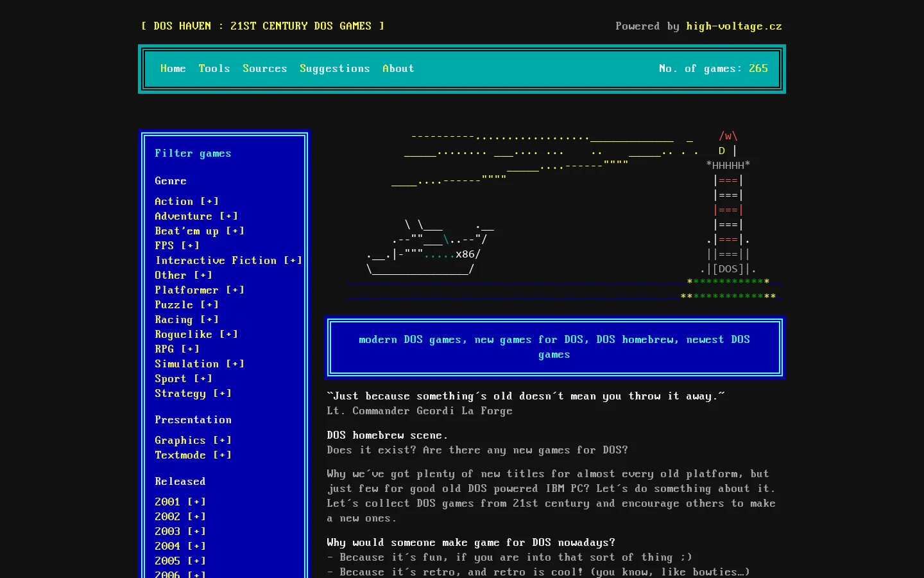The width and height of the screenshot is (924, 578).
Task: Expand the Graphics presentation filter
Action: [x=193, y=441]
